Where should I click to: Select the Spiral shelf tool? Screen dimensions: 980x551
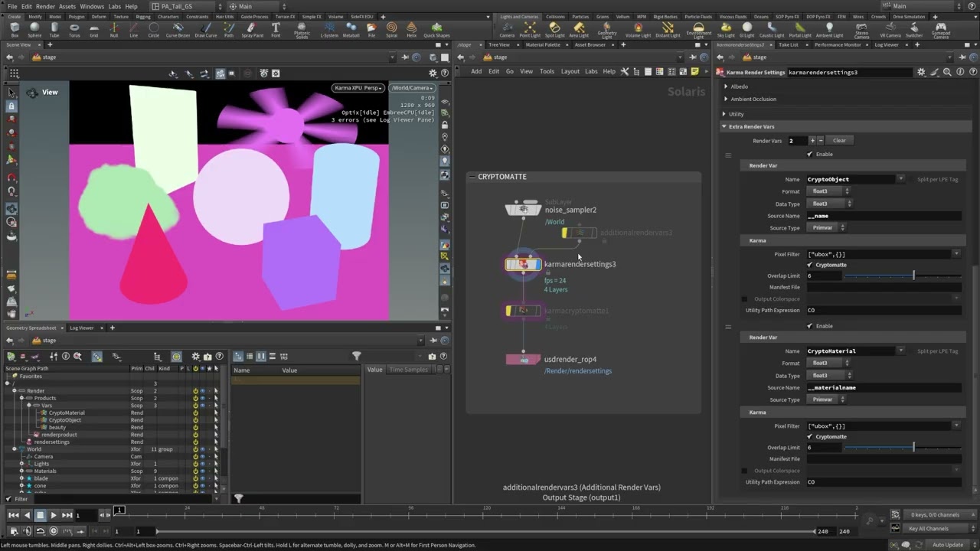(392, 29)
